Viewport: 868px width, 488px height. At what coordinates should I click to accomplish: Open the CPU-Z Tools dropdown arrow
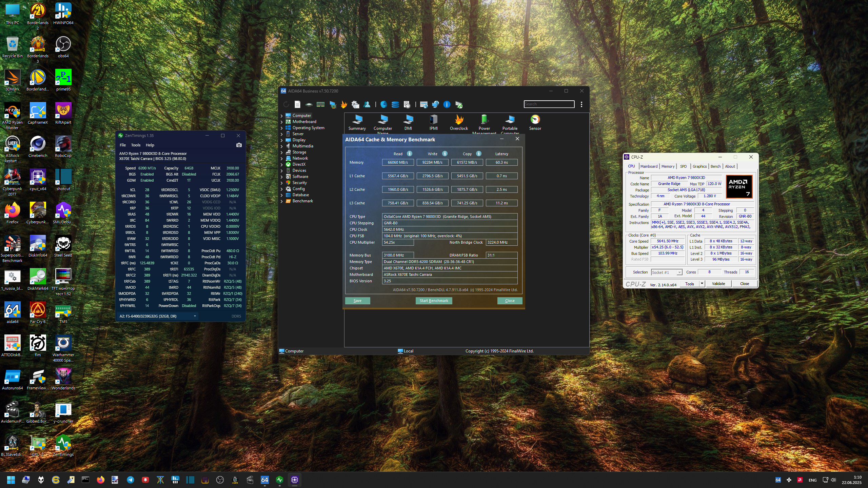(702, 284)
